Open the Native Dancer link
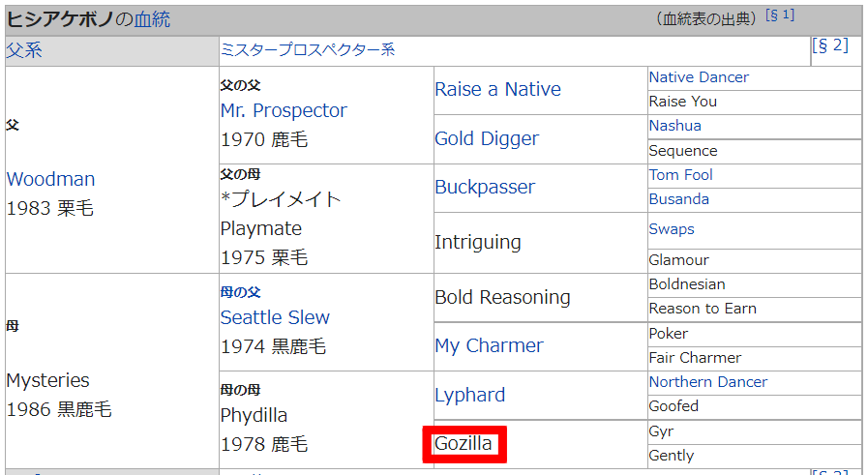868x475 pixels. (699, 77)
